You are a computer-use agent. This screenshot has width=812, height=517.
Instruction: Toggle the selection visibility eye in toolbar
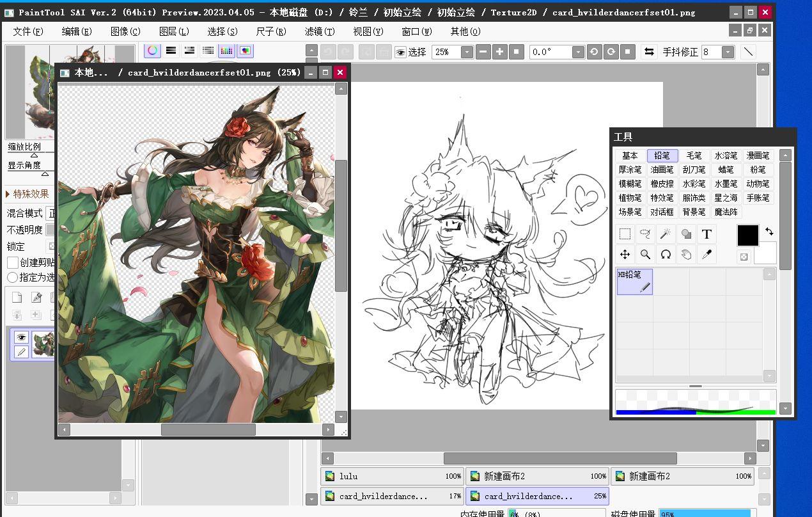(400, 52)
